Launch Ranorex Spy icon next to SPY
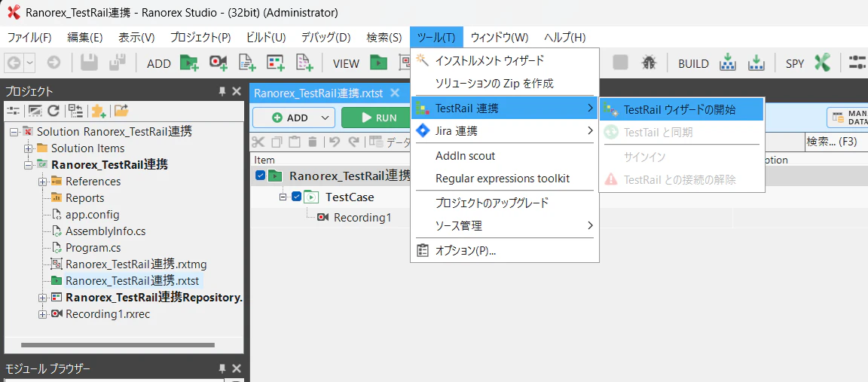Image resolution: width=868 pixels, height=382 pixels. click(822, 63)
